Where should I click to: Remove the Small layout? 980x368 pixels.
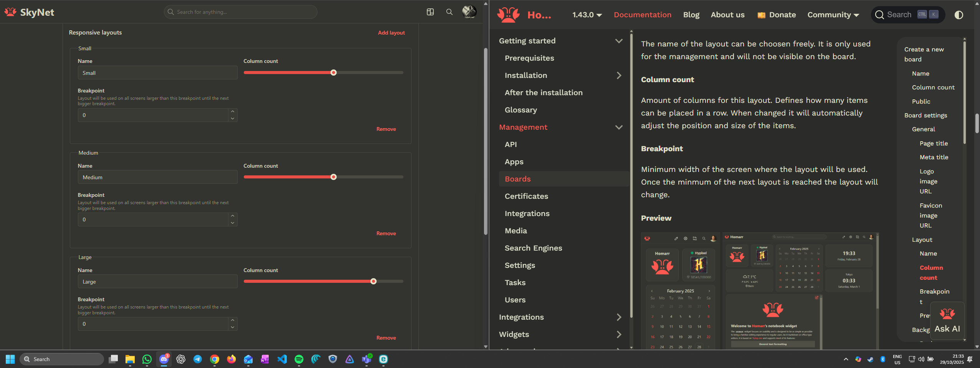coord(386,129)
